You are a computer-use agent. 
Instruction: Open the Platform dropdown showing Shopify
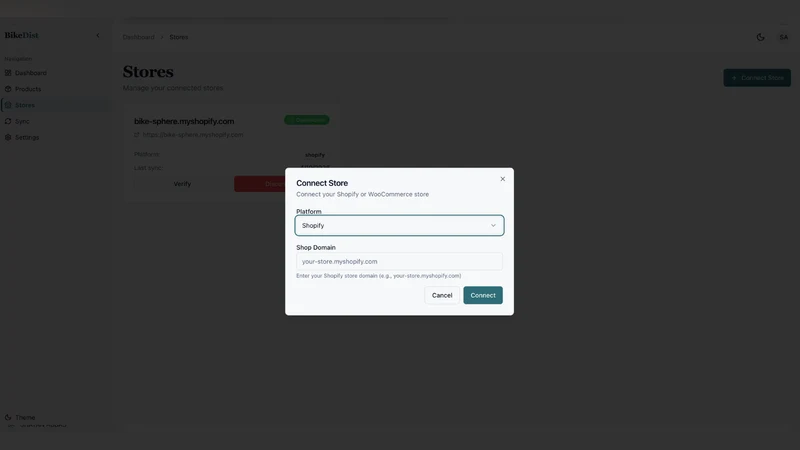[x=399, y=226]
